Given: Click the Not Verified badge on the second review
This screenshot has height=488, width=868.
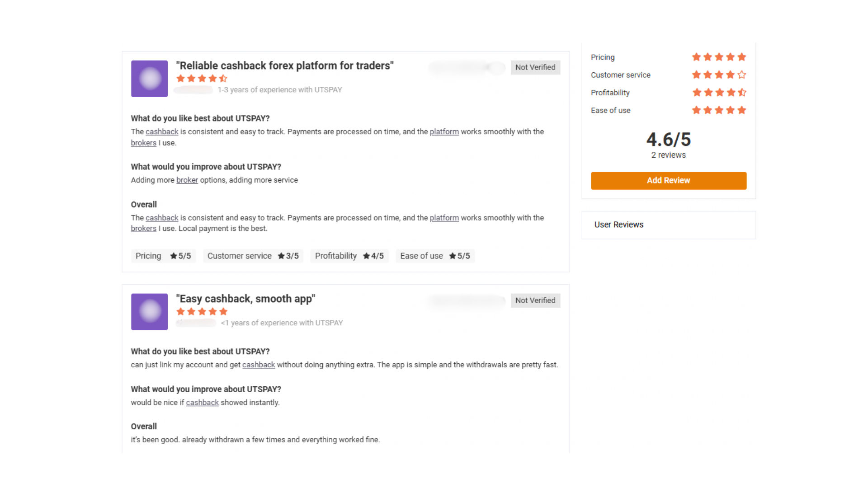Looking at the screenshot, I should click(535, 300).
